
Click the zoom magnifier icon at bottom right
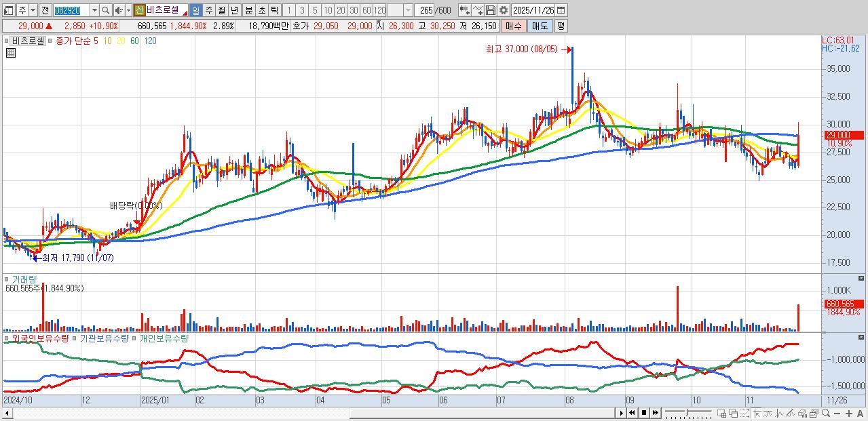point(826,413)
